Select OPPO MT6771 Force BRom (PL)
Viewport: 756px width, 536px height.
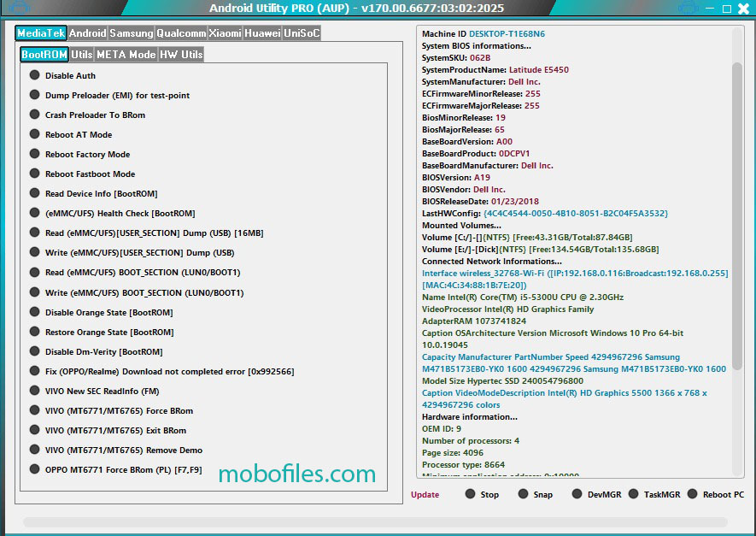115,469
